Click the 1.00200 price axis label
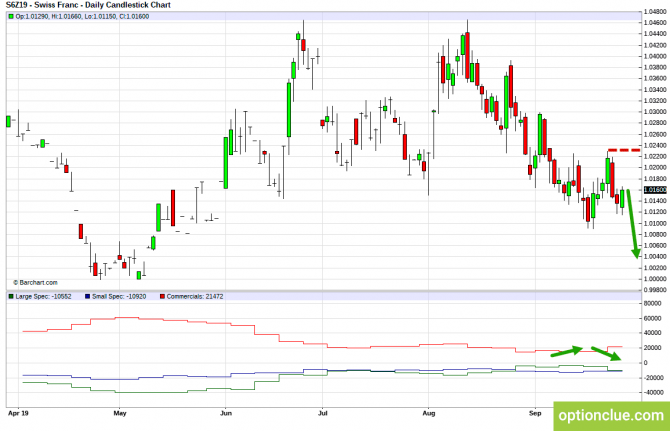Screen dimensions: 670x431 point(655,268)
